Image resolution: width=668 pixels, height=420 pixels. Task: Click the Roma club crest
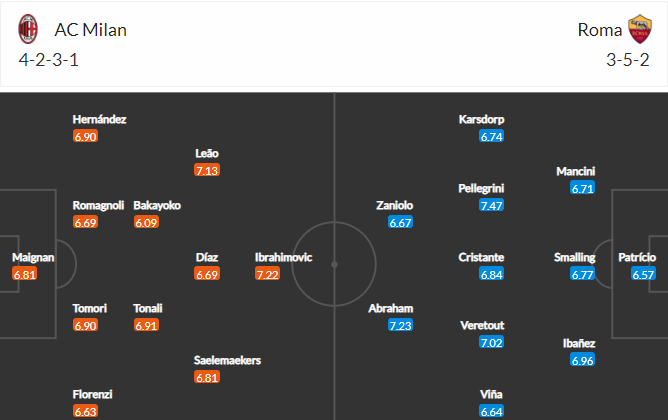639,29
